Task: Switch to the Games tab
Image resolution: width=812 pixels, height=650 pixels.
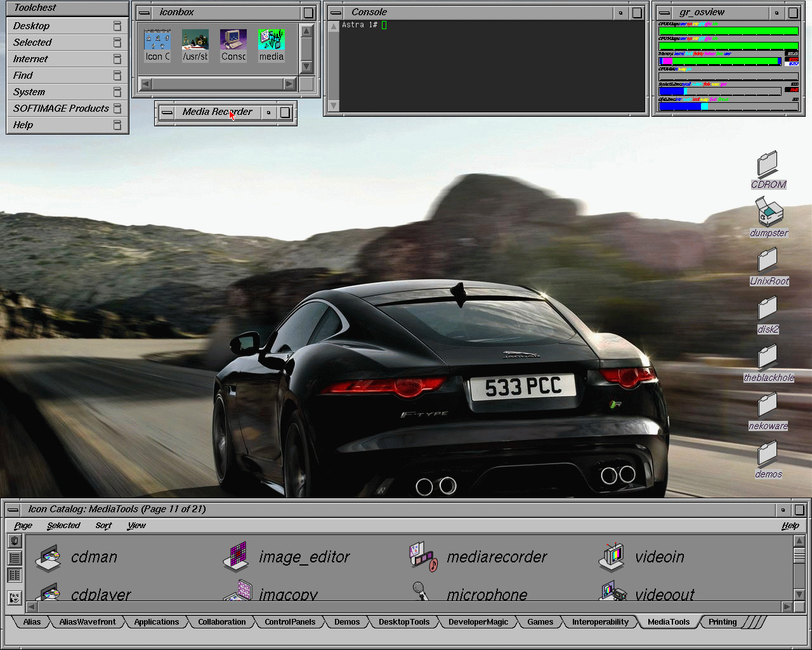Action: (x=540, y=622)
